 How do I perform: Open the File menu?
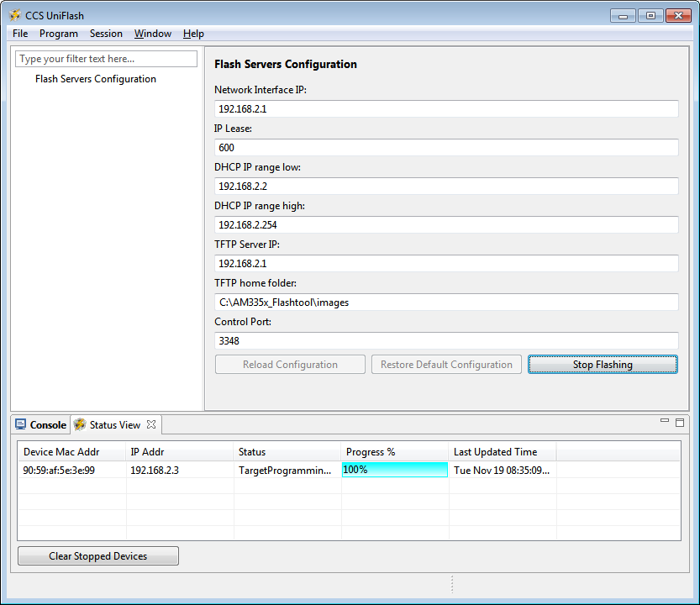(20, 34)
